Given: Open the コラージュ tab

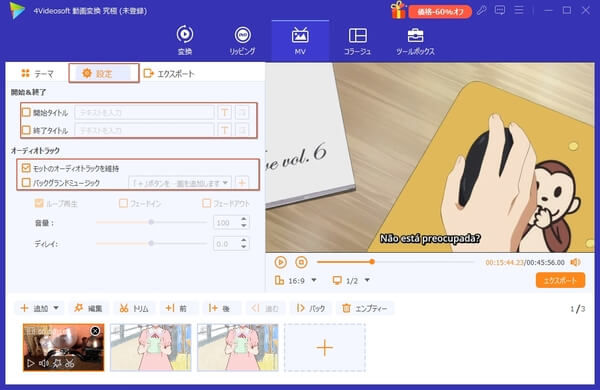Looking at the screenshot, I should (357, 40).
